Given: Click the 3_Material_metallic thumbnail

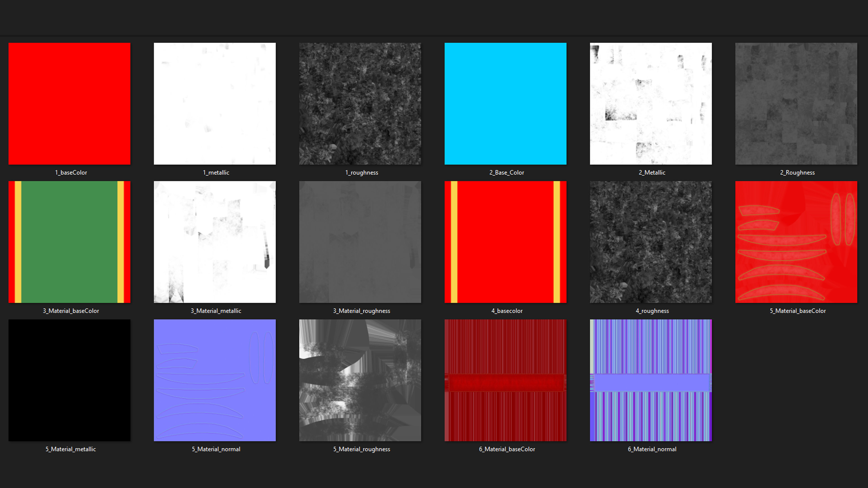Looking at the screenshot, I should tap(215, 242).
